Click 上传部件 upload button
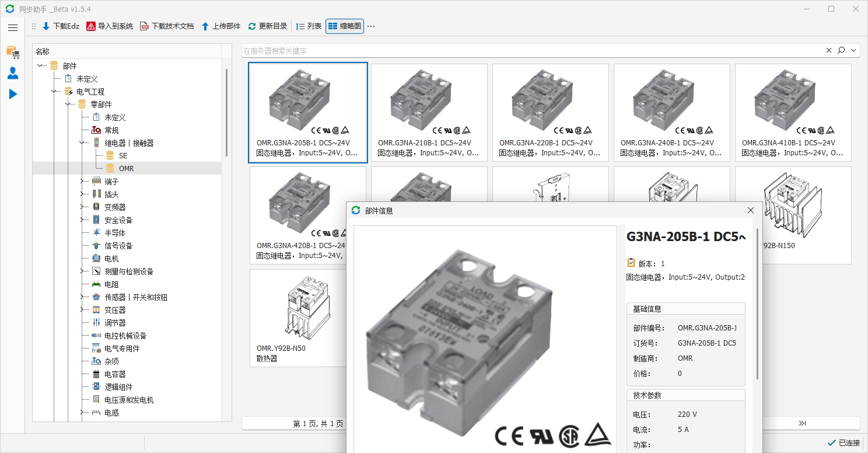The height and width of the screenshot is (453, 868). [x=221, y=26]
